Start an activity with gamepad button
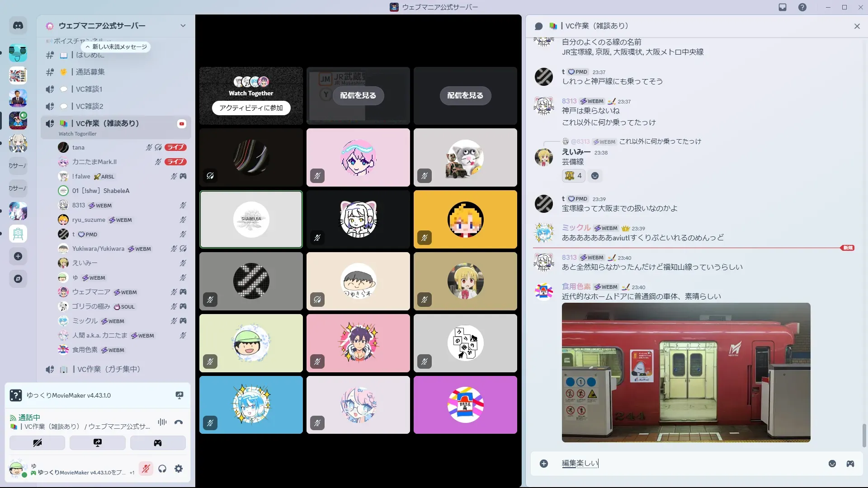Screen dimensions: 868x488 point(158,443)
